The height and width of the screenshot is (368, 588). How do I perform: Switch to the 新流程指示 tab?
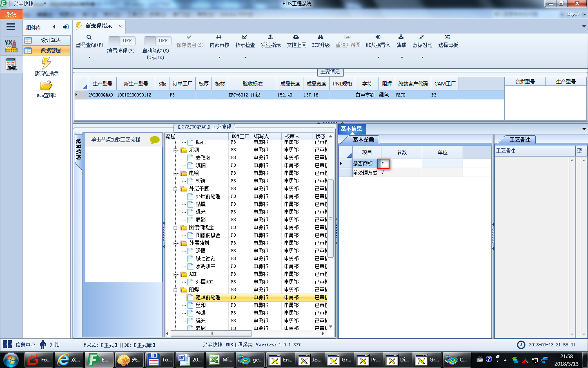pyautogui.click(x=98, y=26)
